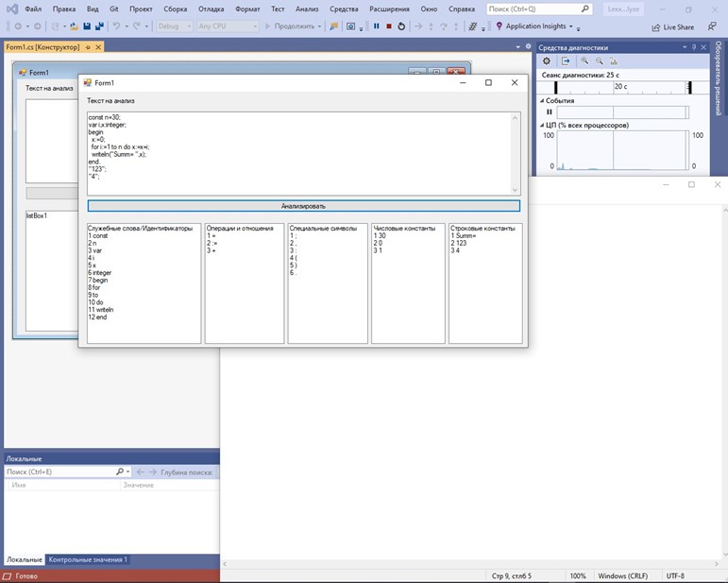Image resolution: width=728 pixels, height=583 pixels.
Task: Pause debugging with the blue pause icon
Action: pyautogui.click(x=376, y=26)
